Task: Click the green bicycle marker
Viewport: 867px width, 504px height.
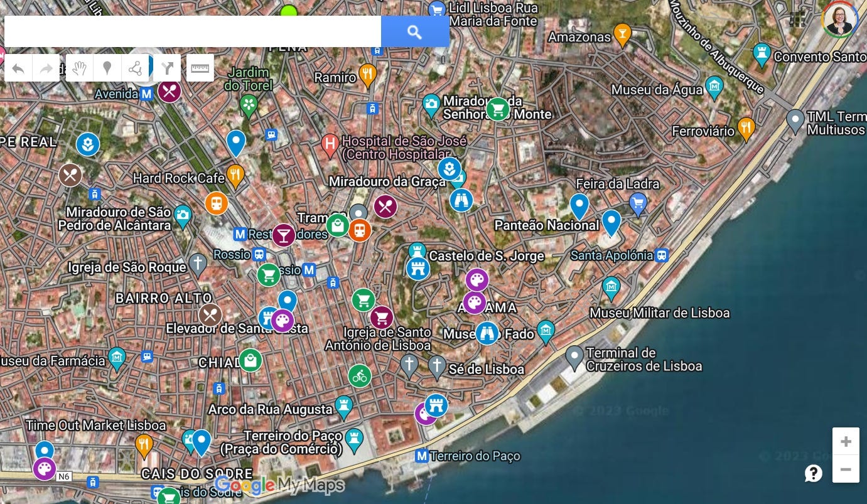Action: click(360, 377)
